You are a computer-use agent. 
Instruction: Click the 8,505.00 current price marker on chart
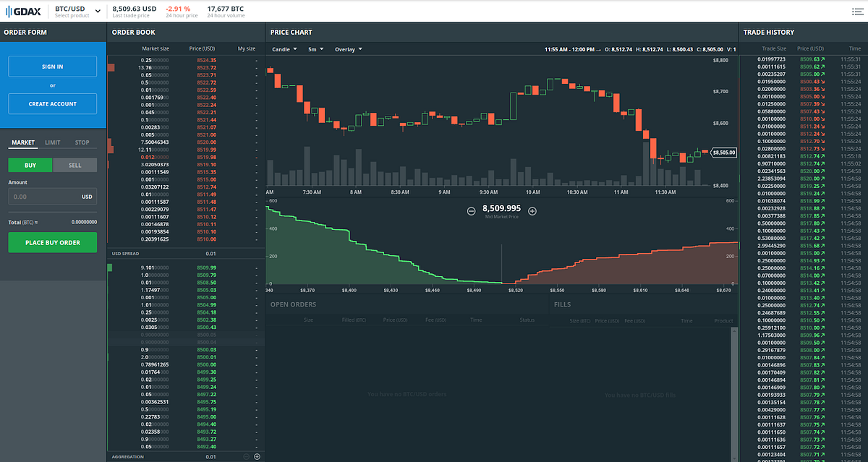[722, 153]
